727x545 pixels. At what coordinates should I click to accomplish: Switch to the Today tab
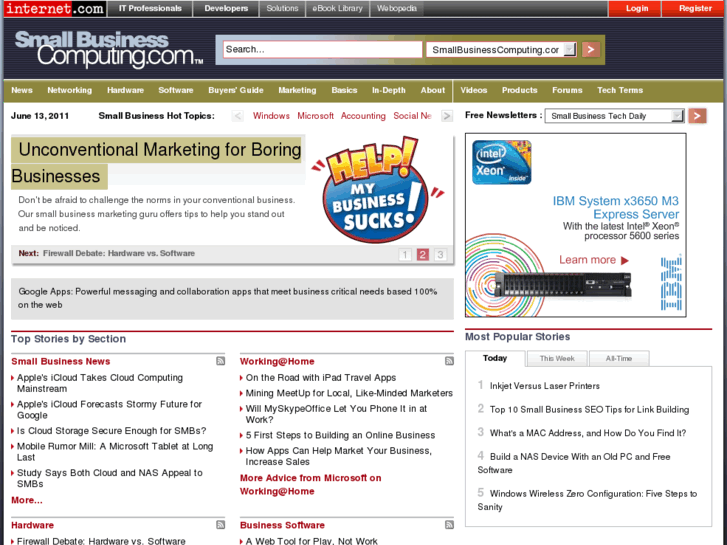tap(495, 358)
